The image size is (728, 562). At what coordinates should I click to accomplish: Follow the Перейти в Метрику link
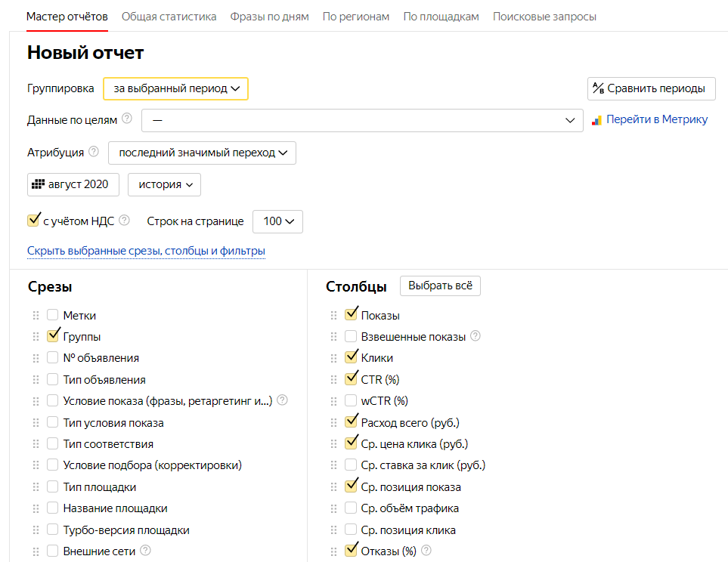point(657,119)
